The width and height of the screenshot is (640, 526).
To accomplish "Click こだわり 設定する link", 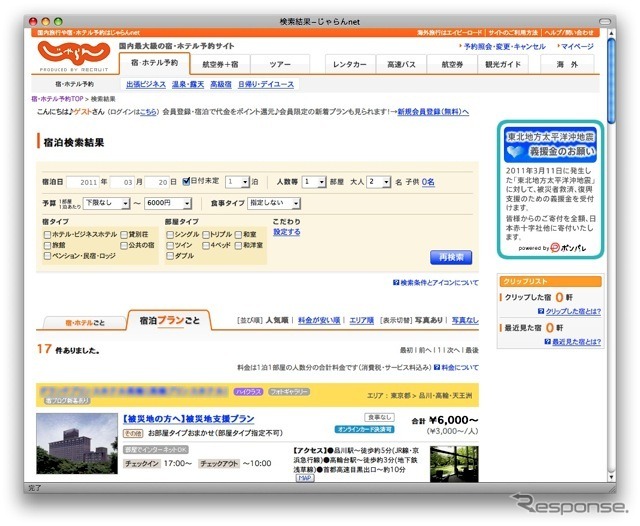I will [x=287, y=232].
